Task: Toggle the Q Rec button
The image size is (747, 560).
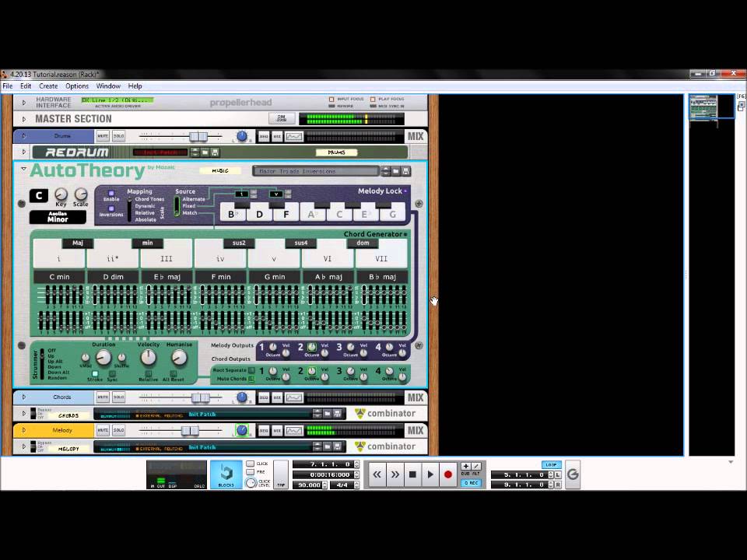Action: click(471, 483)
